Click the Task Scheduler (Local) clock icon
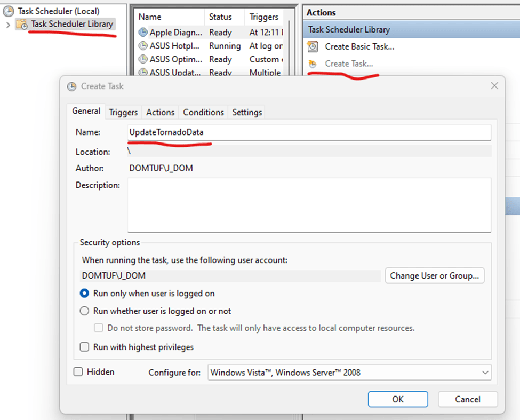 [9, 11]
